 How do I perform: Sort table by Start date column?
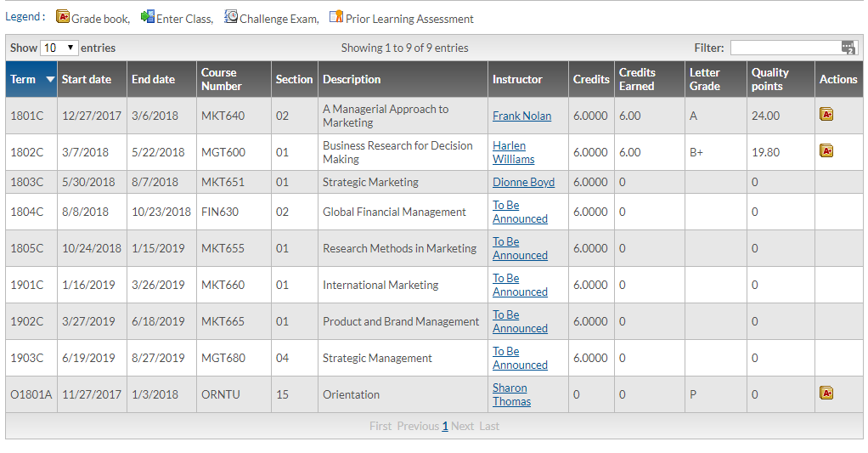87,79
